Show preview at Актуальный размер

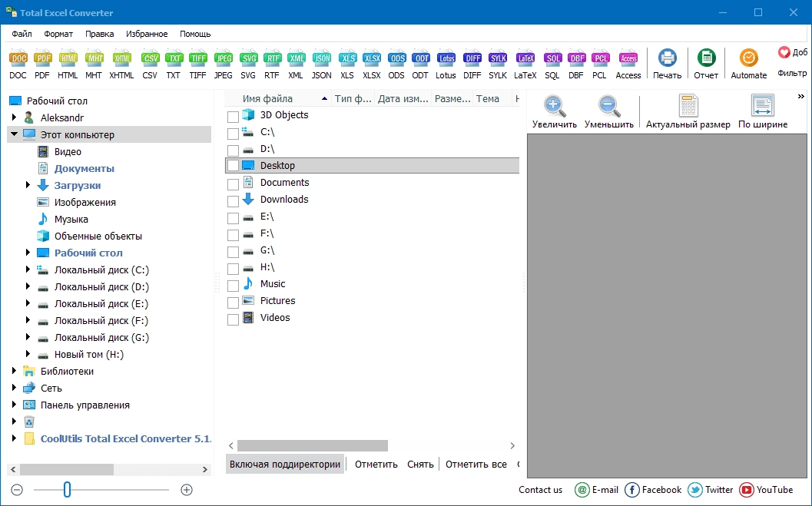[688, 112]
